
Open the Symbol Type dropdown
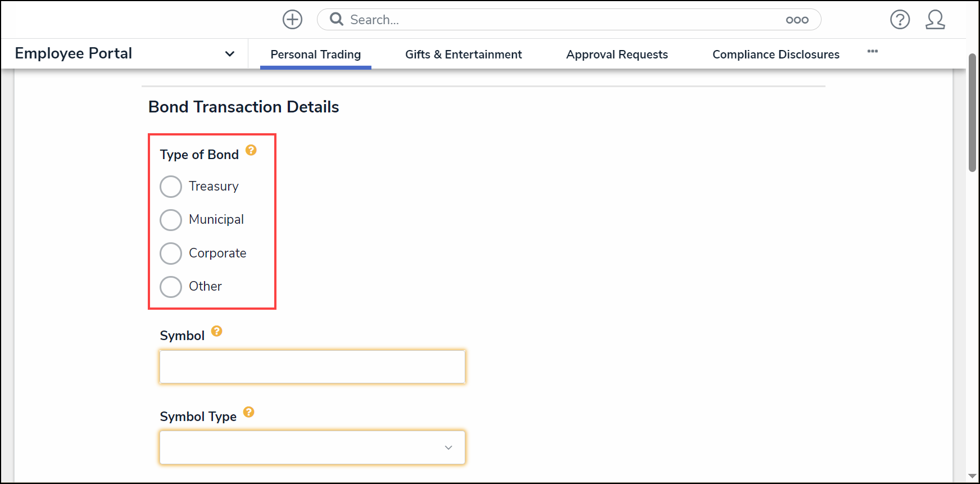click(x=312, y=447)
